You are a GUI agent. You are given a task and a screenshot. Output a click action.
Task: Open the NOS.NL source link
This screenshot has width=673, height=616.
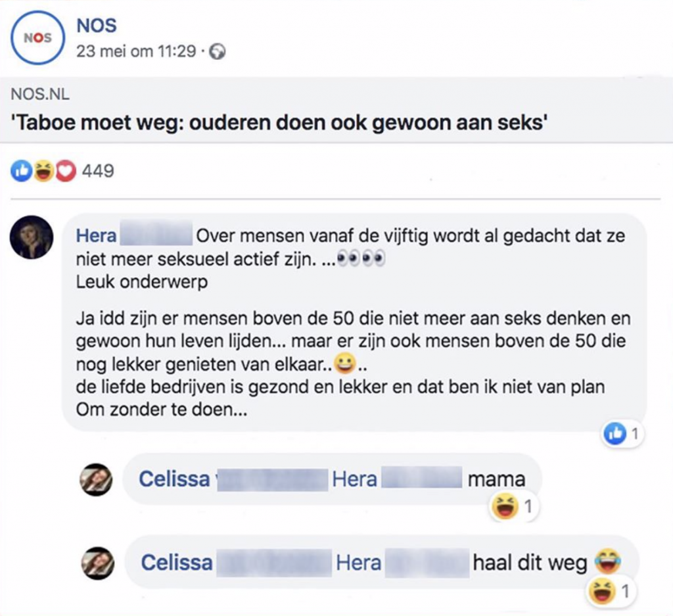(x=40, y=94)
